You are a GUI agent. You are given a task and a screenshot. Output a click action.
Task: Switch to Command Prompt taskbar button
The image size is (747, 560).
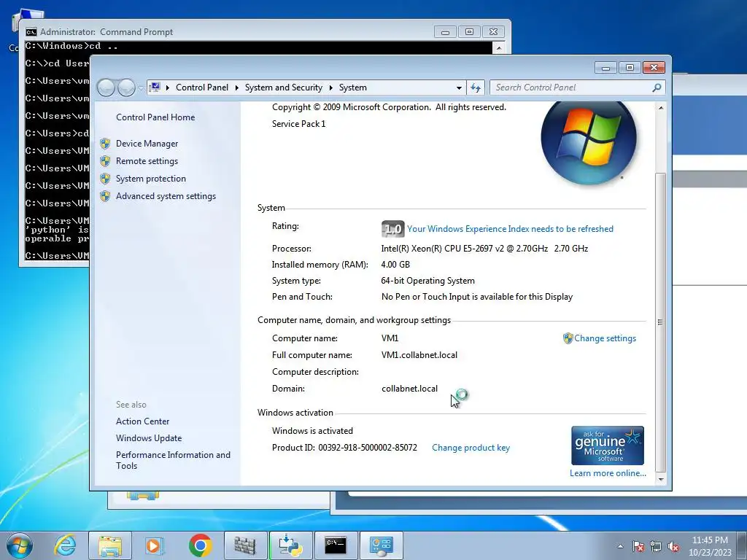click(x=336, y=545)
